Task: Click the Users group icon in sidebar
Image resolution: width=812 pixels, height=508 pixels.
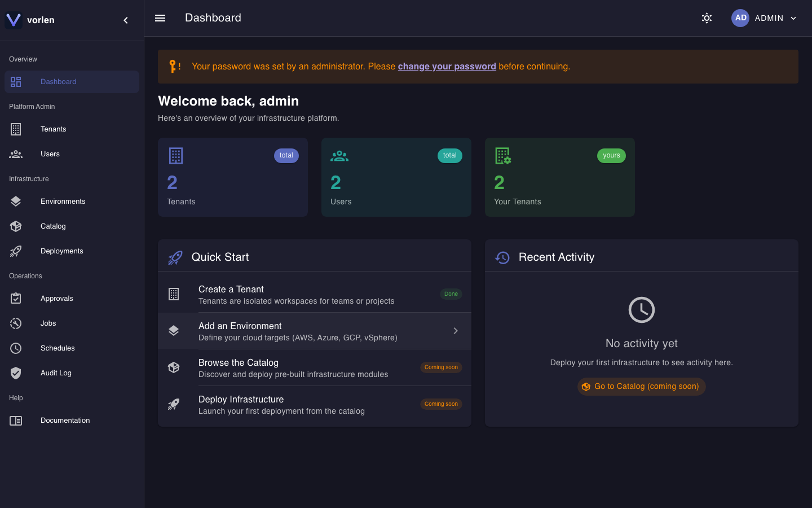Action: tap(16, 154)
